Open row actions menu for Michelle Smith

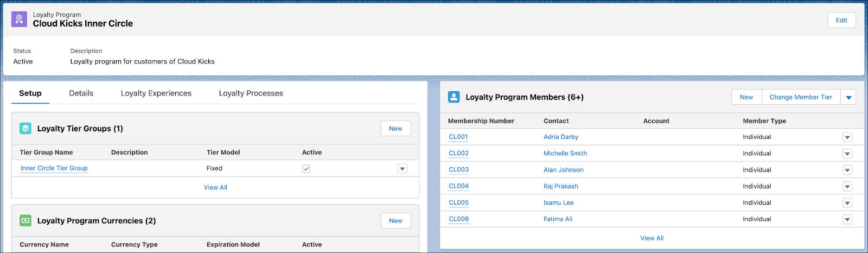coord(847,154)
